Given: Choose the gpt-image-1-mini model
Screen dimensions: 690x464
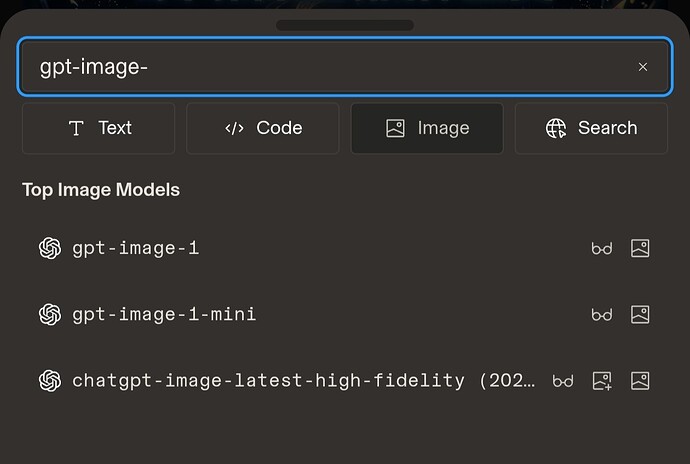Looking at the screenshot, I should click(x=345, y=314).
